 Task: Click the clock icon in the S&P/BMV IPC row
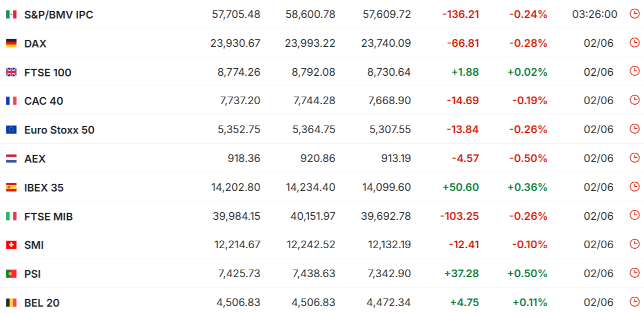[635, 13]
